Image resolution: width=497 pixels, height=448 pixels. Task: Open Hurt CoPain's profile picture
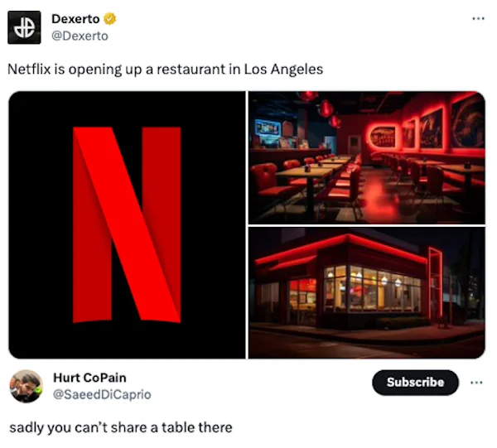[x=26, y=386]
